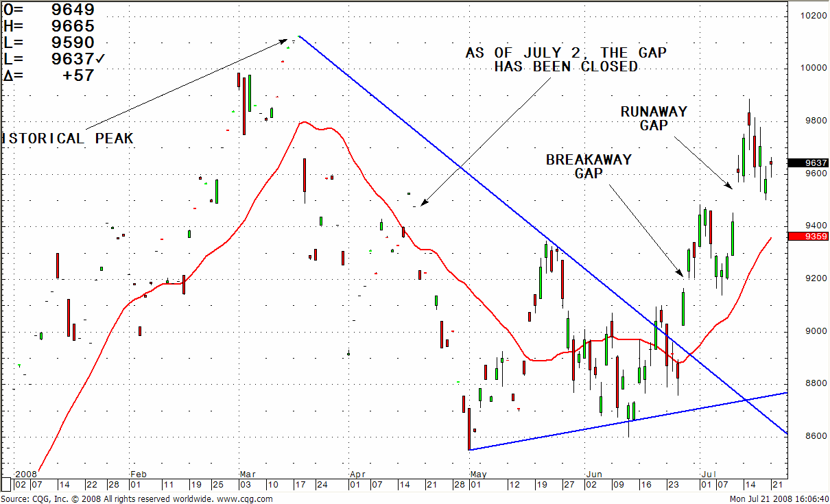Select the HISTORICAL PEAK annotation label
Image resolution: width=830 pixels, height=504 pixels.
click(x=69, y=139)
